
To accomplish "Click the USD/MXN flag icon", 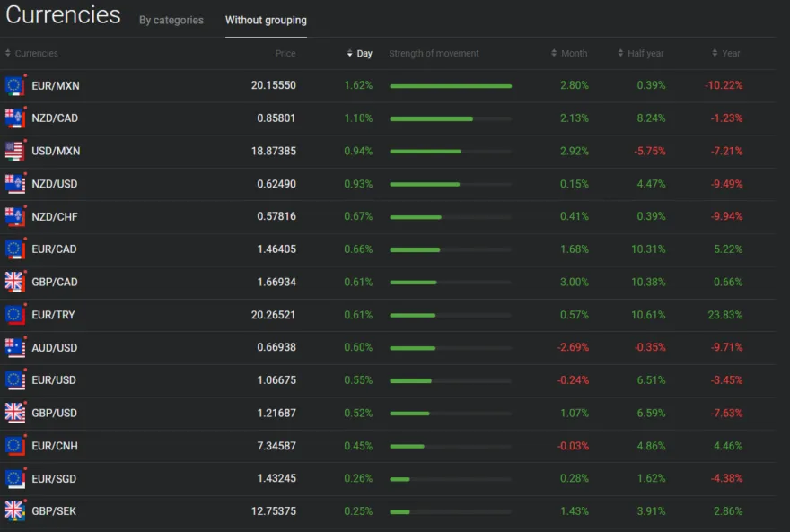I will pos(14,151).
